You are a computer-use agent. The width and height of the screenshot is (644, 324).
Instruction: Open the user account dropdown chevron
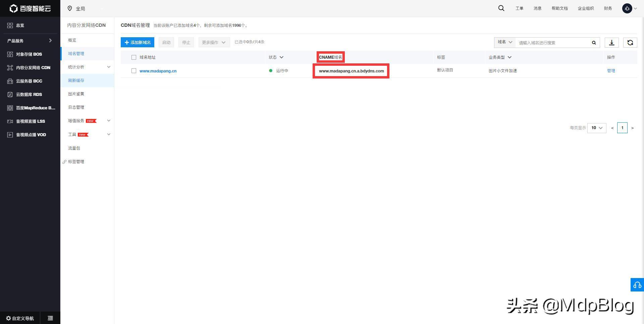[635, 9]
